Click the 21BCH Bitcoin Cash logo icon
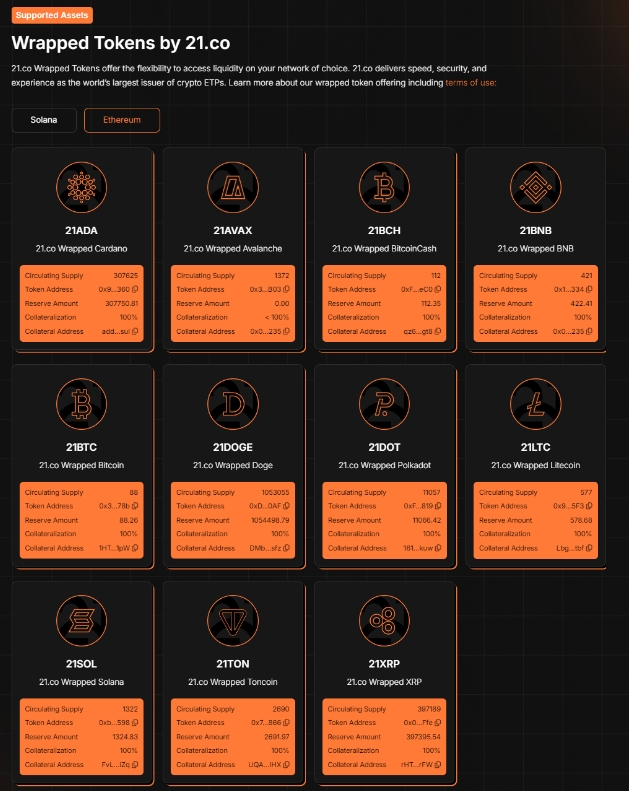Image resolution: width=629 pixels, height=791 pixels. (x=384, y=187)
